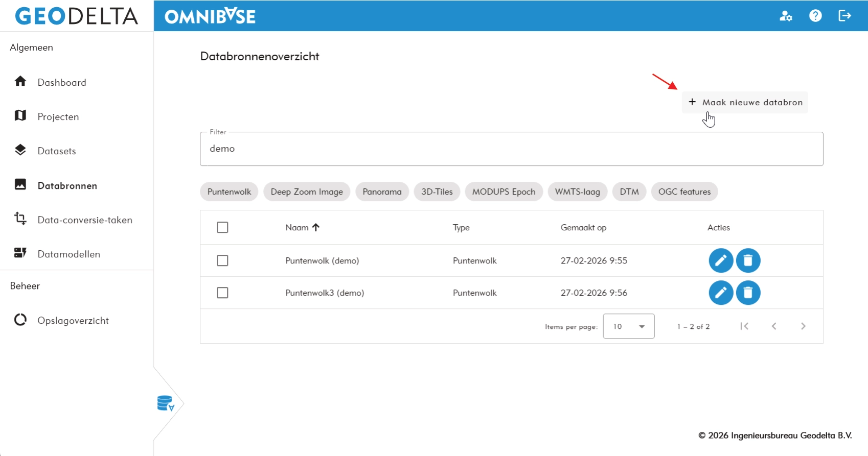Click the database icon on sidebar edge

pyautogui.click(x=166, y=403)
